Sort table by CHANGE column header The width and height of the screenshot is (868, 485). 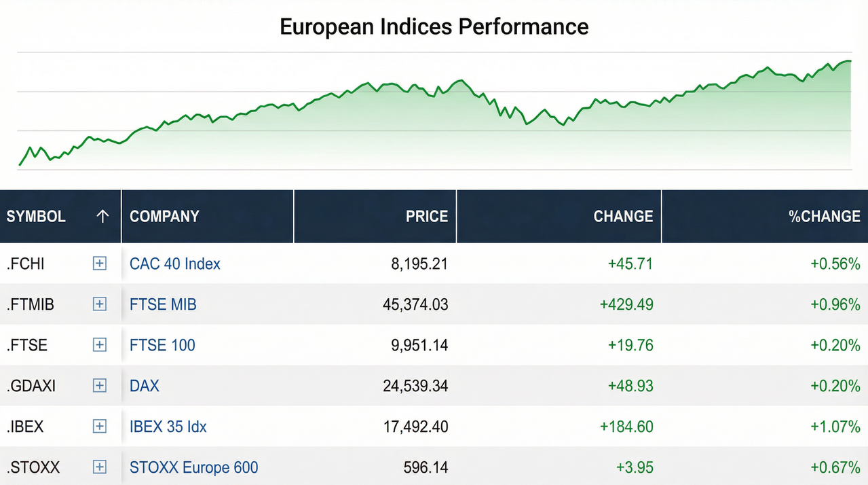pyautogui.click(x=623, y=217)
